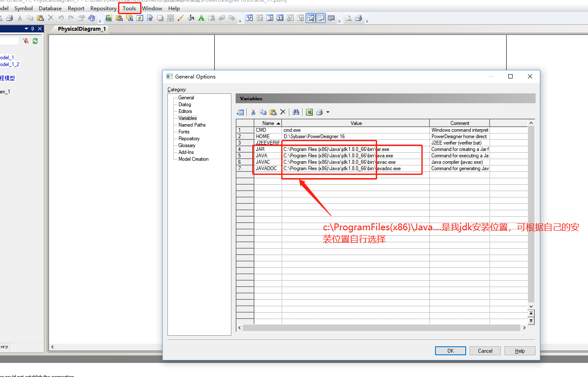Dismiss dialog using the Cancel button
Viewport: 588px width, 377px height.
pos(485,351)
